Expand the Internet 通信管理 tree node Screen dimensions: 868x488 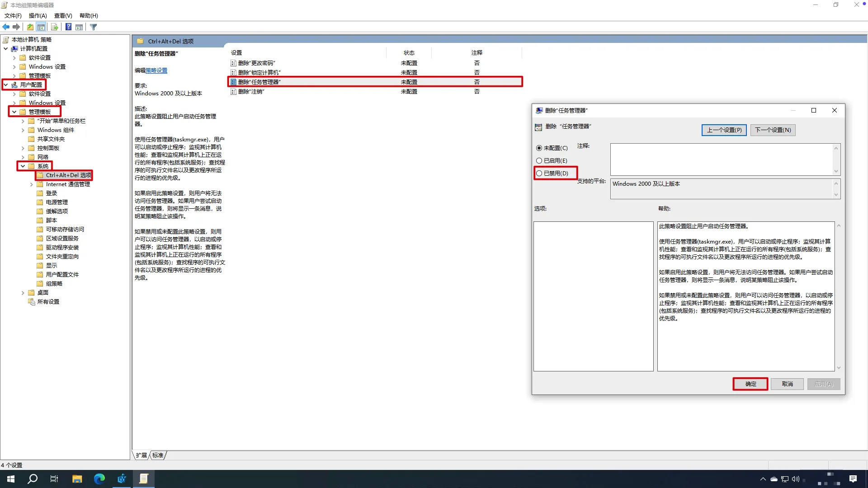(32, 184)
